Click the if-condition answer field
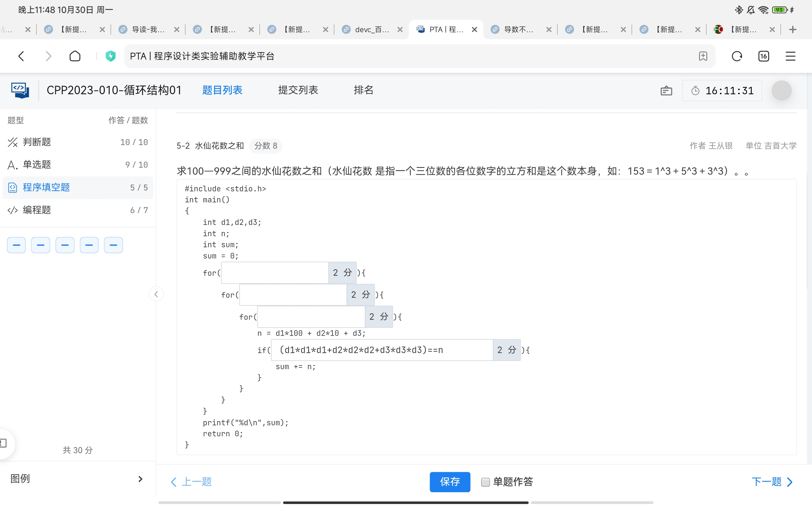 pyautogui.click(x=382, y=350)
